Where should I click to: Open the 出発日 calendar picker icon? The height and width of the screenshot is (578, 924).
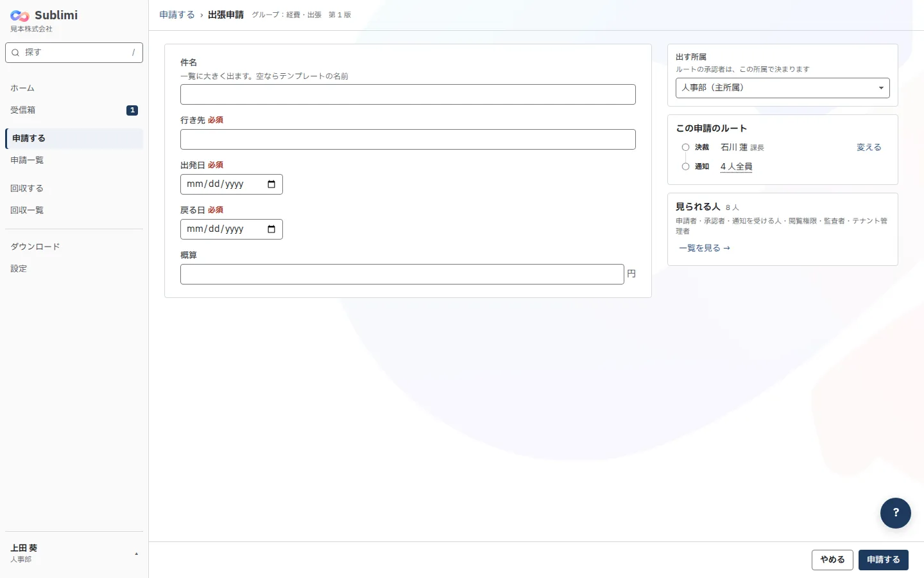click(x=271, y=184)
